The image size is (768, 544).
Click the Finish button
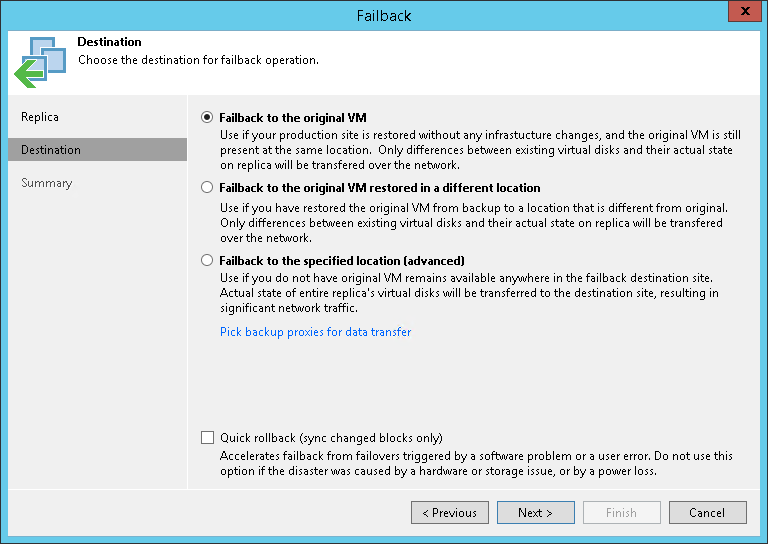[x=621, y=513]
